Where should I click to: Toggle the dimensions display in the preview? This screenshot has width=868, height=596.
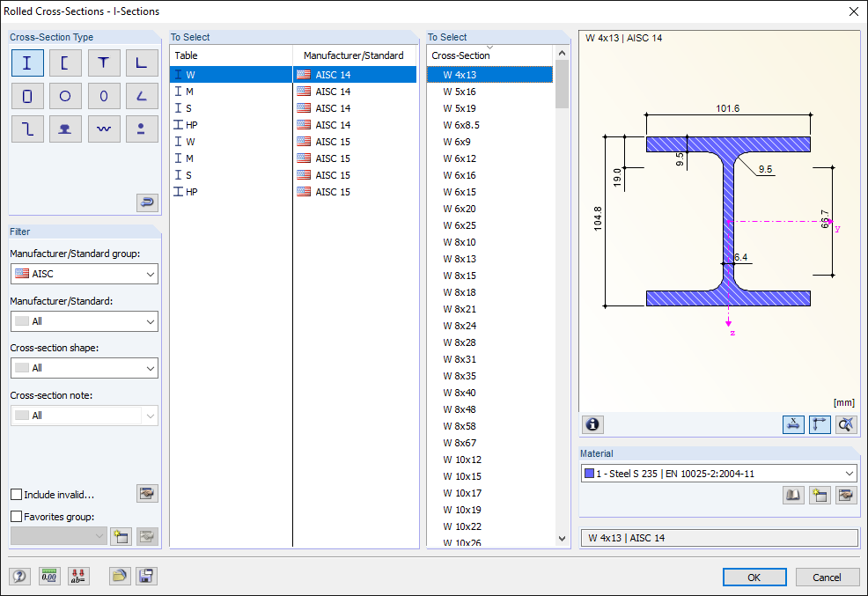coord(793,424)
